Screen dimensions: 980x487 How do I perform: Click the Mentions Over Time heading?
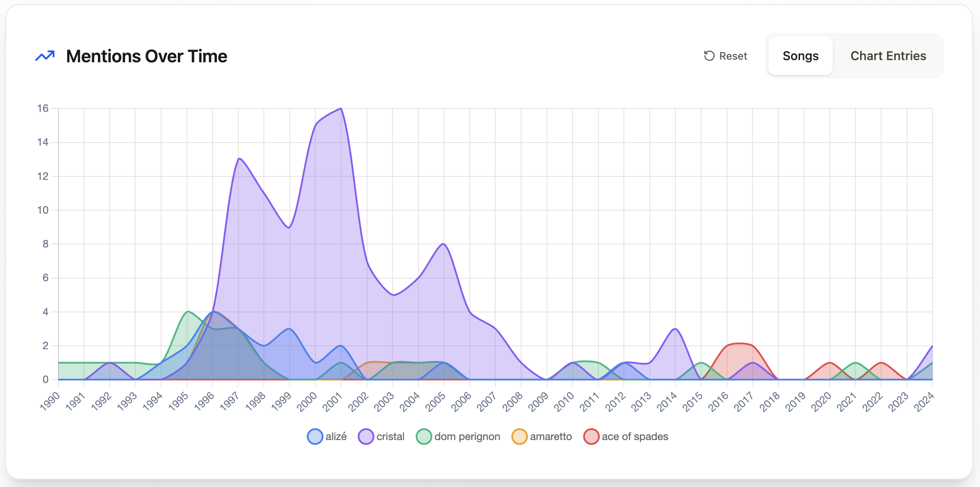tap(146, 56)
